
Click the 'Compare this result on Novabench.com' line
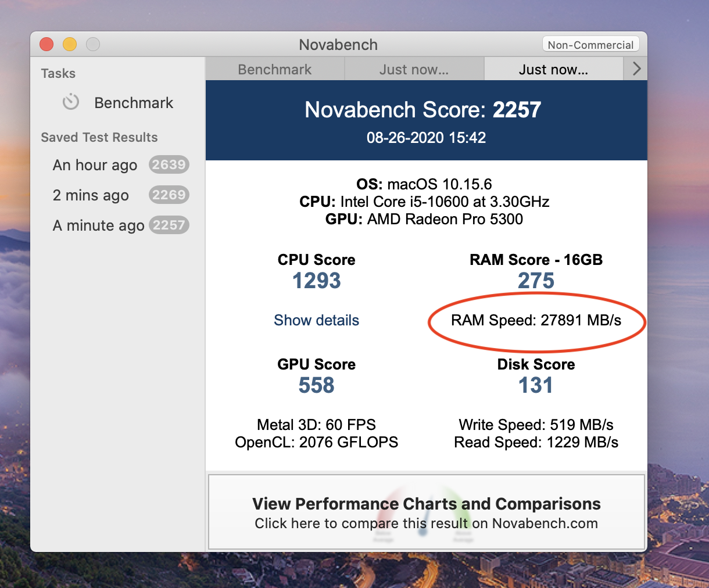tap(426, 524)
